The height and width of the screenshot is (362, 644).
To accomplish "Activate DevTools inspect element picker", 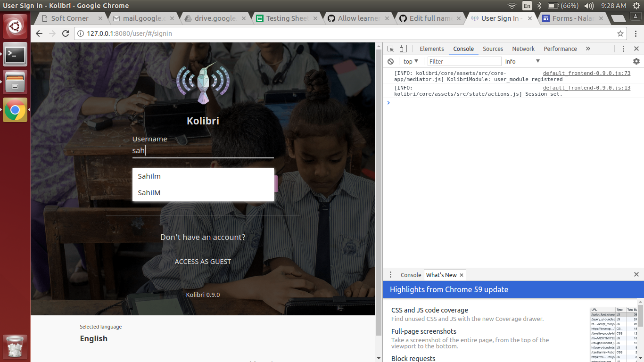I will pyautogui.click(x=390, y=49).
